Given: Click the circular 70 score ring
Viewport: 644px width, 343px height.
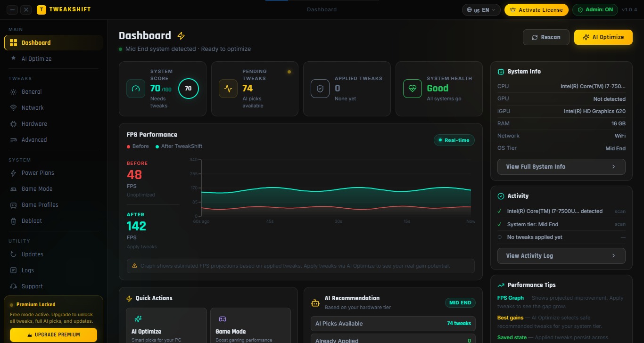Looking at the screenshot, I should click(x=188, y=89).
